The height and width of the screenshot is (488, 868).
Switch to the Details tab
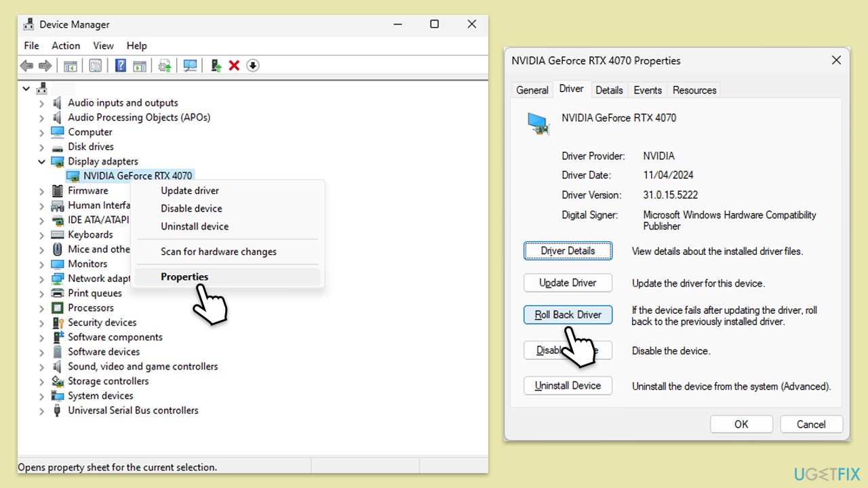(609, 90)
